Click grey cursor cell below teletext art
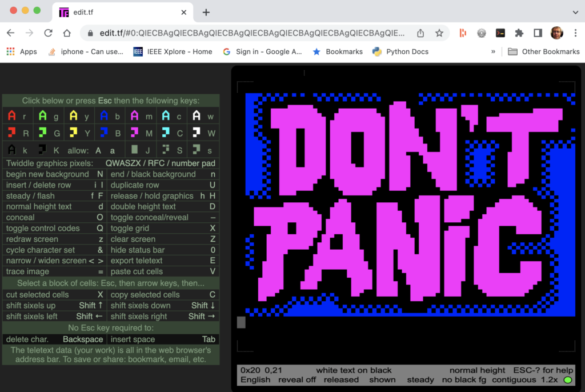The height and width of the screenshot is (392, 585). click(x=242, y=322)
